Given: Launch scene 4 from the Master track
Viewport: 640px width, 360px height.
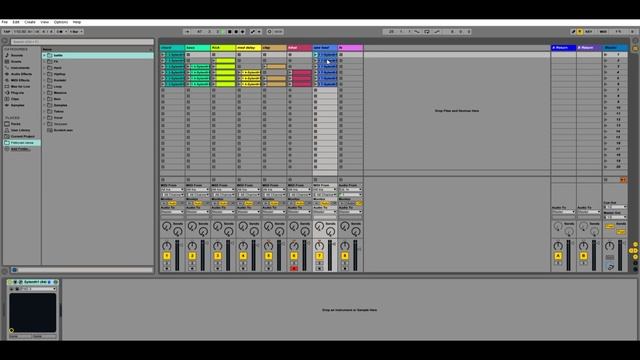Looking at the screenshot, I should 606,72.
